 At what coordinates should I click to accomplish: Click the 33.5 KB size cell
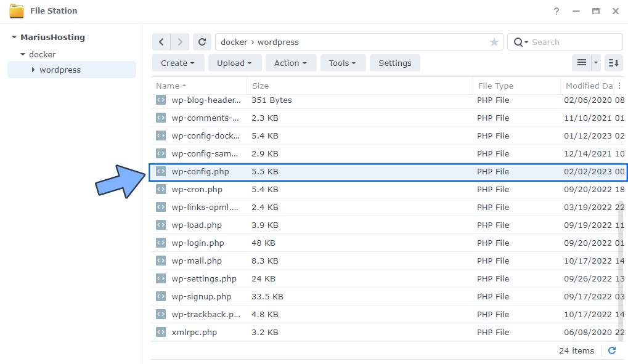pyautogui.click(x=267, y=296)
